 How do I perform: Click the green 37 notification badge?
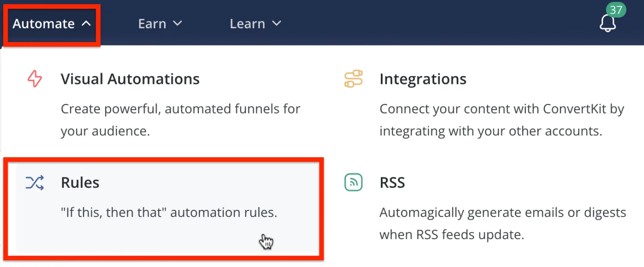coord(616,10)
